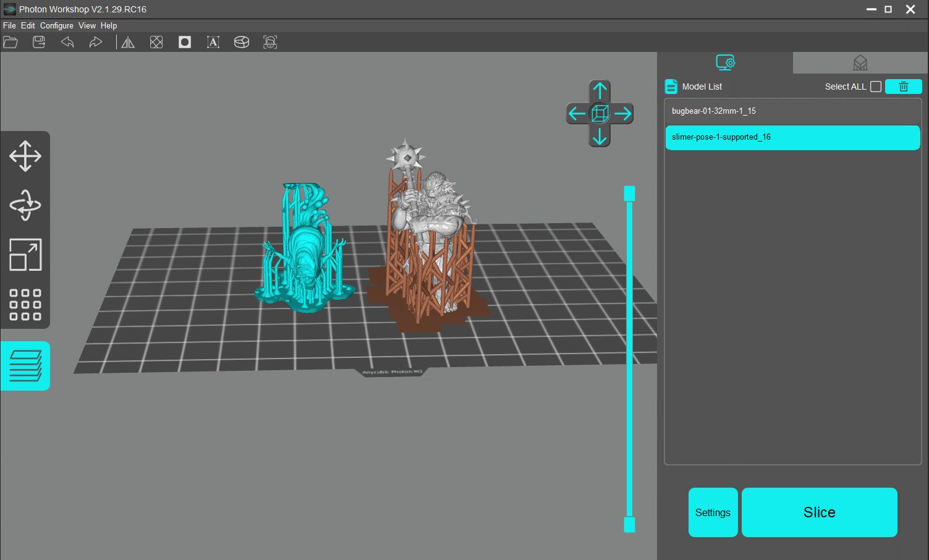Select the Rotate tool in left sidebar
929x560 pixels.
(25, 205)
